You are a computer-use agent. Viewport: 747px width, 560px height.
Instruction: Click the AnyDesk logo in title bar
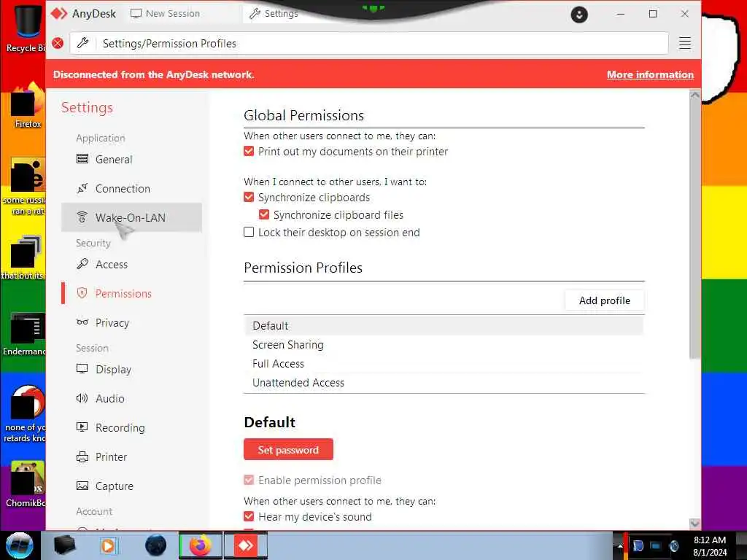tap(59, 14)
